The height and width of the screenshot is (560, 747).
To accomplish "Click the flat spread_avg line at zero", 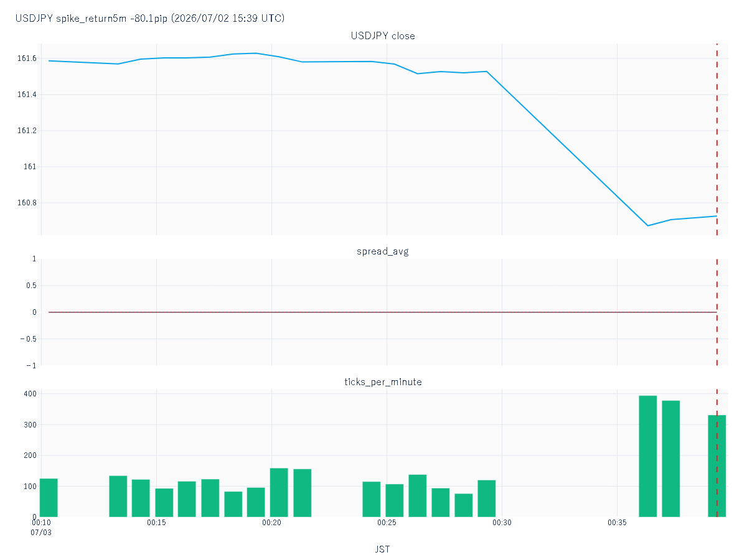I will click(383, 312).
